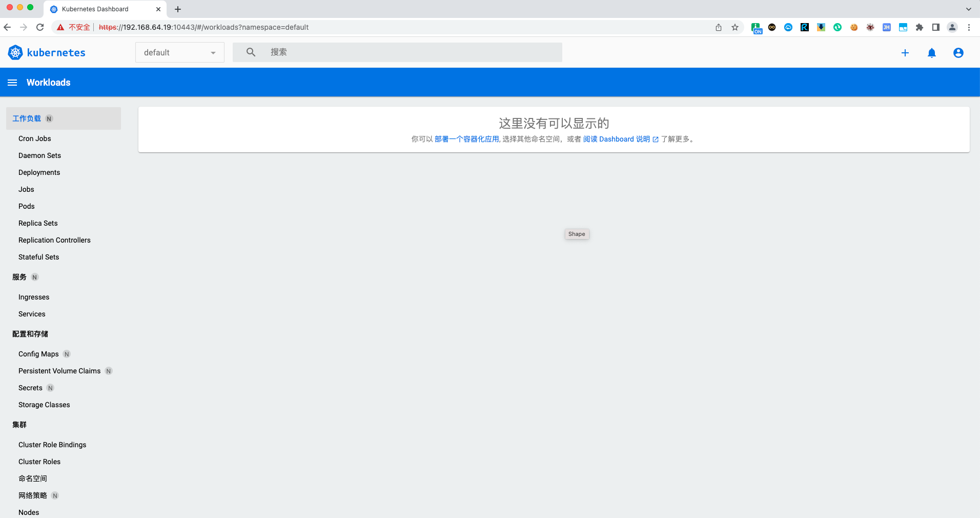Viewport: 980px width, 518px height.
Task: Open the notifications bell
Action: (x=932, y=53)
